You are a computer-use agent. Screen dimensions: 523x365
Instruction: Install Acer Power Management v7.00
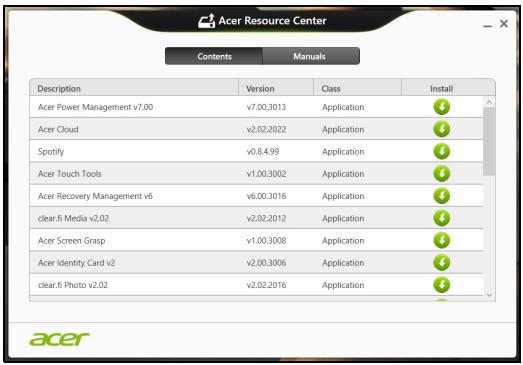click(442, 107)
